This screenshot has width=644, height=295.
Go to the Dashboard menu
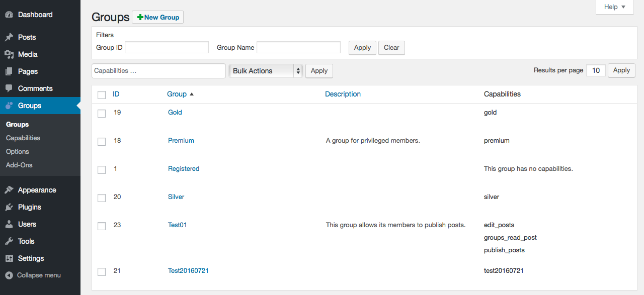pos(35,15)
